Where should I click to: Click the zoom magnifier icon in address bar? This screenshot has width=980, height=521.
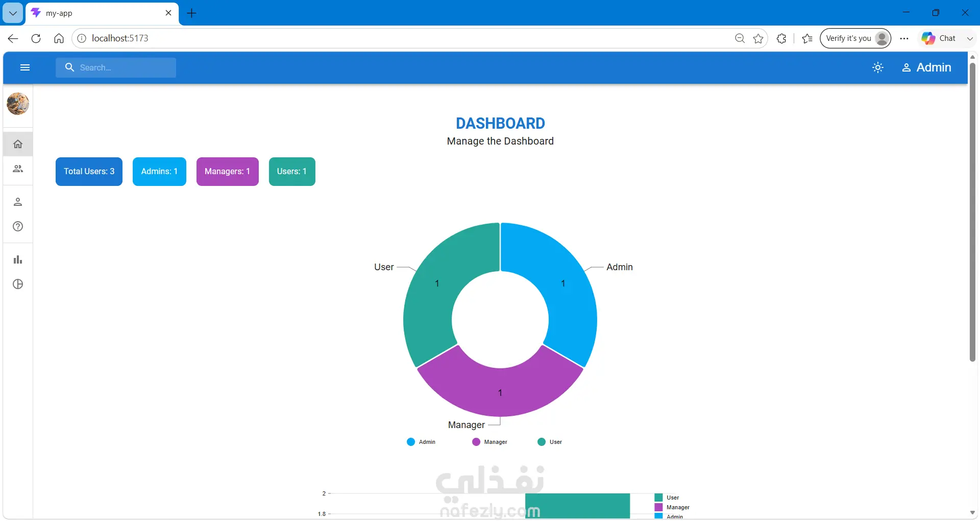pos(740,38)
